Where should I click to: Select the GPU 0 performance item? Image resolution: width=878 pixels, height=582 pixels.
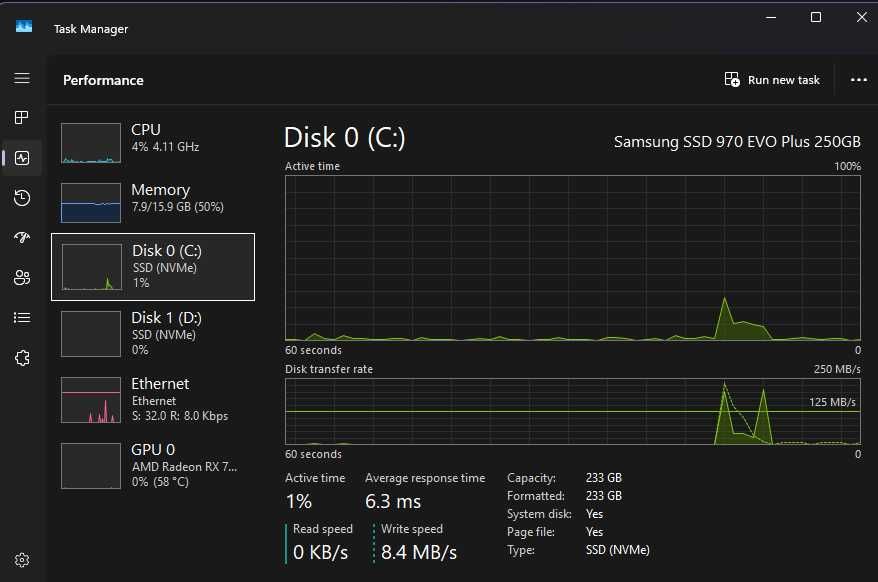(x=152, y=465)
